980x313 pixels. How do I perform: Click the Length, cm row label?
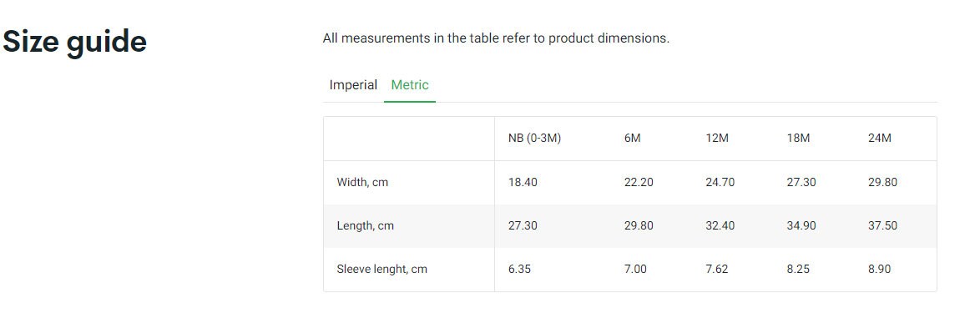pos(366,225)
